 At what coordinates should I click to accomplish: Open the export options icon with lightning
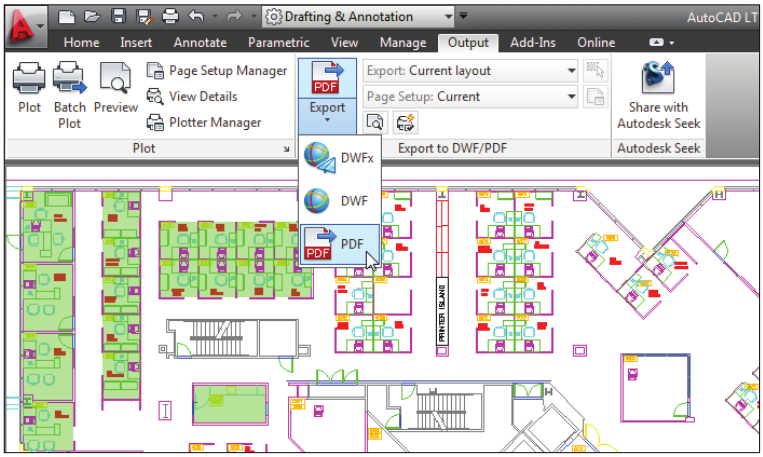coord(405,123)
